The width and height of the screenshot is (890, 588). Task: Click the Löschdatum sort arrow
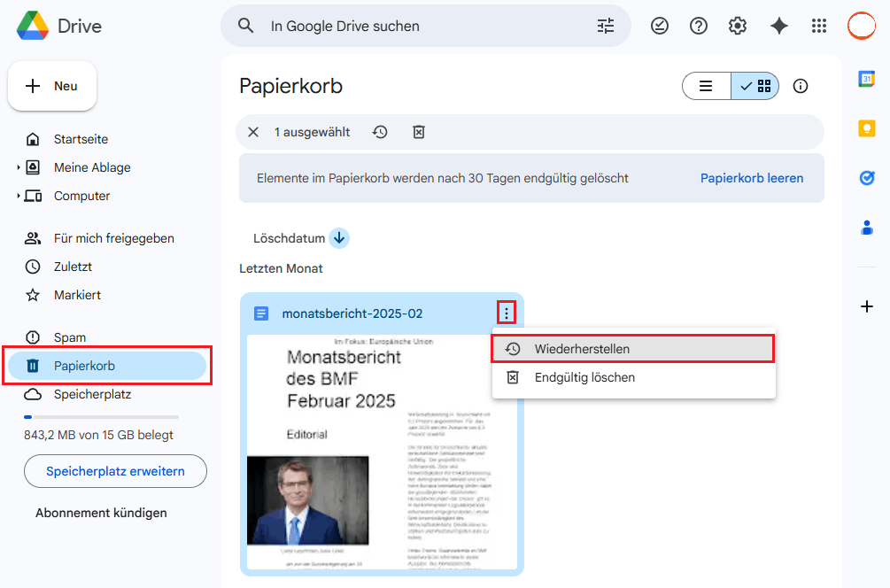point(339,237)
